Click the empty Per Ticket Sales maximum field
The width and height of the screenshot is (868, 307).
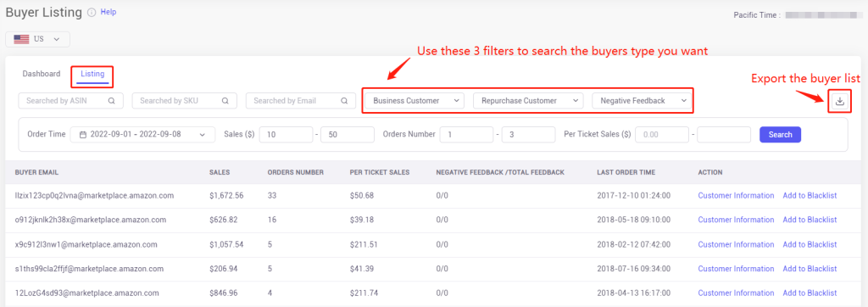pos(724,135)
